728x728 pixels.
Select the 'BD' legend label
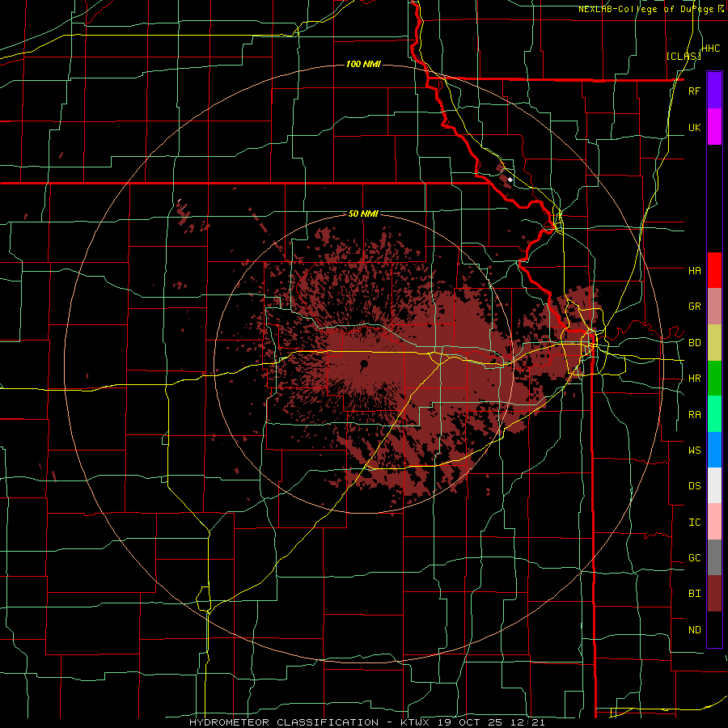(694, 343)
